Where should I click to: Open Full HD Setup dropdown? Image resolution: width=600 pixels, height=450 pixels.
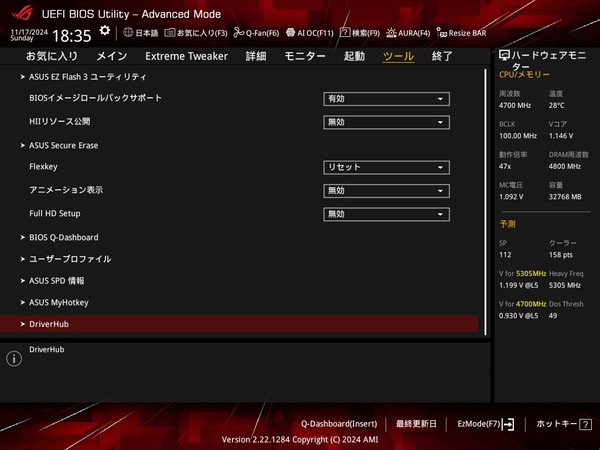coord(386,214)
